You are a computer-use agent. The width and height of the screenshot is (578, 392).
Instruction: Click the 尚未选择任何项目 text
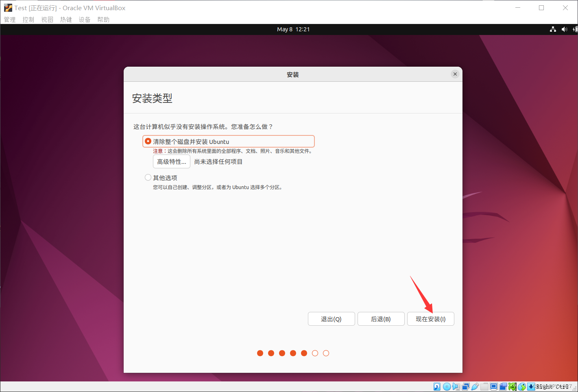click(x=218, y=161)
